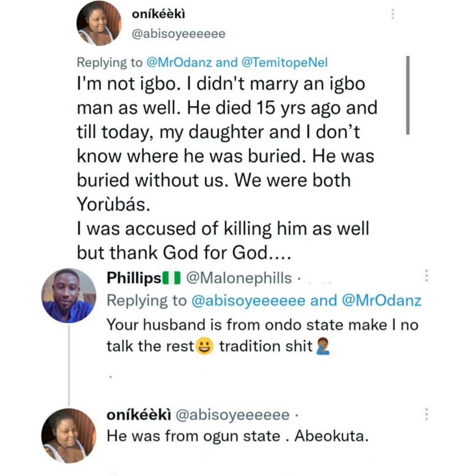
Task: Click the Nigerian flag emoji next to Phillips
Action: point(171,278)
